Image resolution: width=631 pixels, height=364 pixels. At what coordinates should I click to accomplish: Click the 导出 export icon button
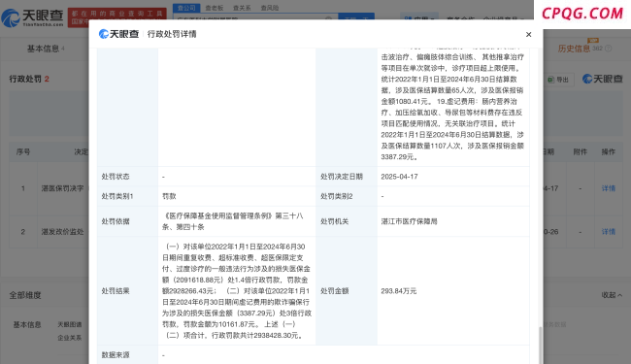coord(558,80)
